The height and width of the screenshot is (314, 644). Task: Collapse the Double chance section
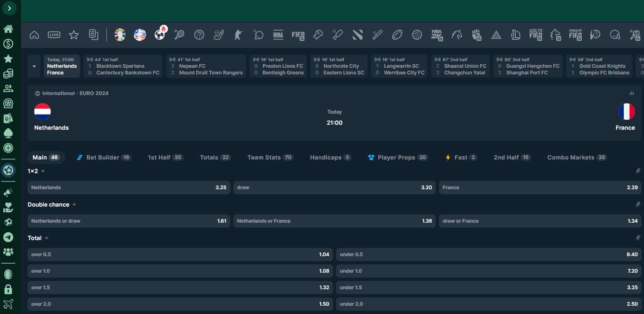(74, 205)
